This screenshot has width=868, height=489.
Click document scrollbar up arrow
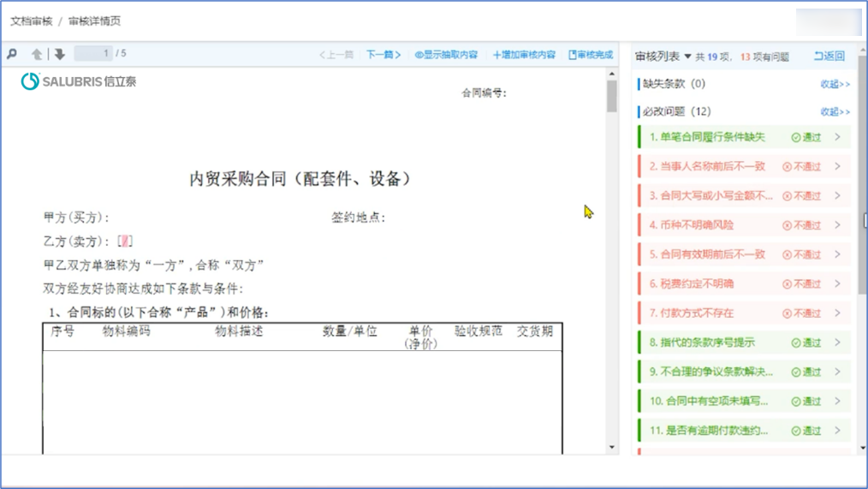(612, 74)
